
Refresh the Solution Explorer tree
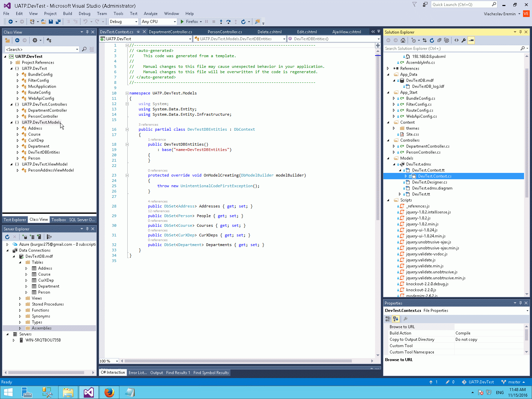pos(432,40)
